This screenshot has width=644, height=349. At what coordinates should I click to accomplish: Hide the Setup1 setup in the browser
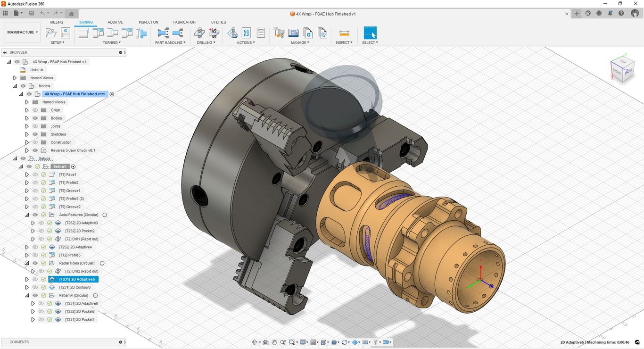pos(29,166)
